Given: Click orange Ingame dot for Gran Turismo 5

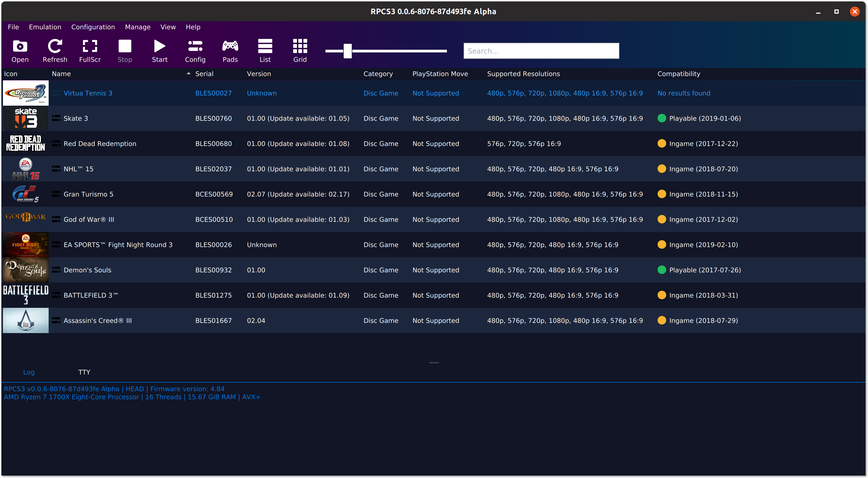Looking at the screenshot, I should coord(661,194).
